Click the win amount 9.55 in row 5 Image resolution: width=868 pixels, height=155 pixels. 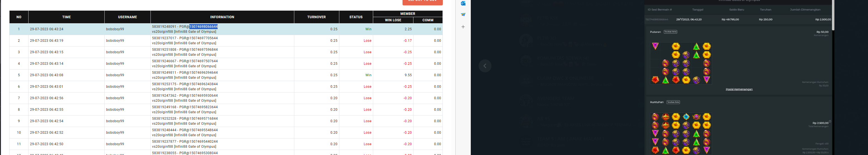[x=408, y=75]
